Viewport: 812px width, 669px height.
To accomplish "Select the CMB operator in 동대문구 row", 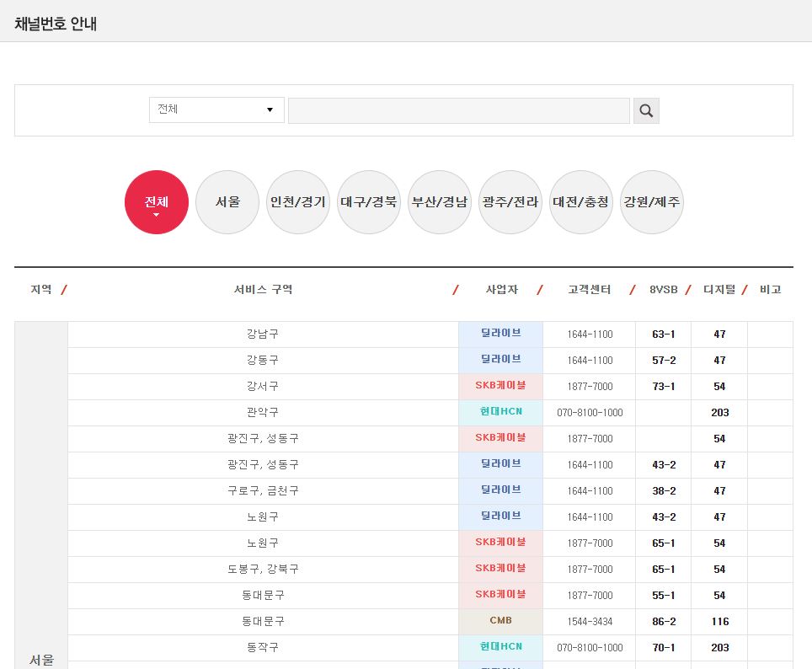I will pos(500,621).
